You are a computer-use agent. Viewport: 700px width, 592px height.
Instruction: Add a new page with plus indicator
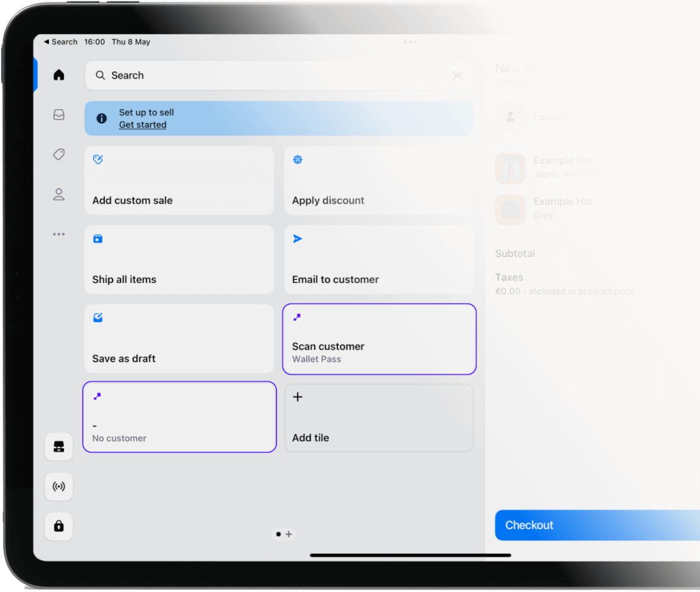pyautogui.click(x=289, y=534)
